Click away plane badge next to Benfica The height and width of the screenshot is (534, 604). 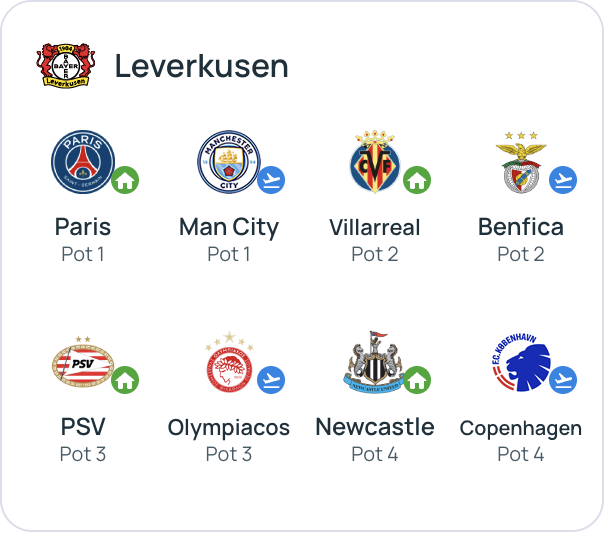pyautogui.click(x=563, y=181)
